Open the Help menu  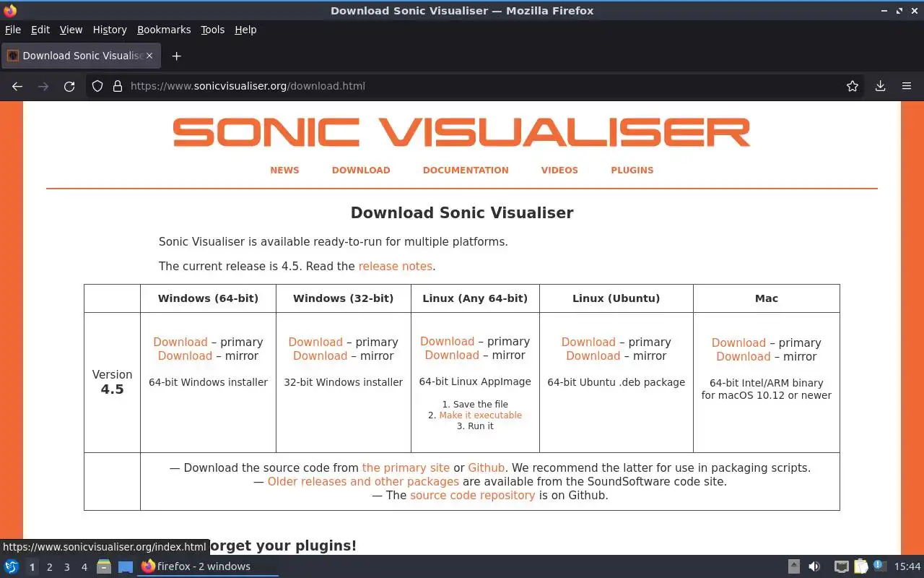pos(245,30)
